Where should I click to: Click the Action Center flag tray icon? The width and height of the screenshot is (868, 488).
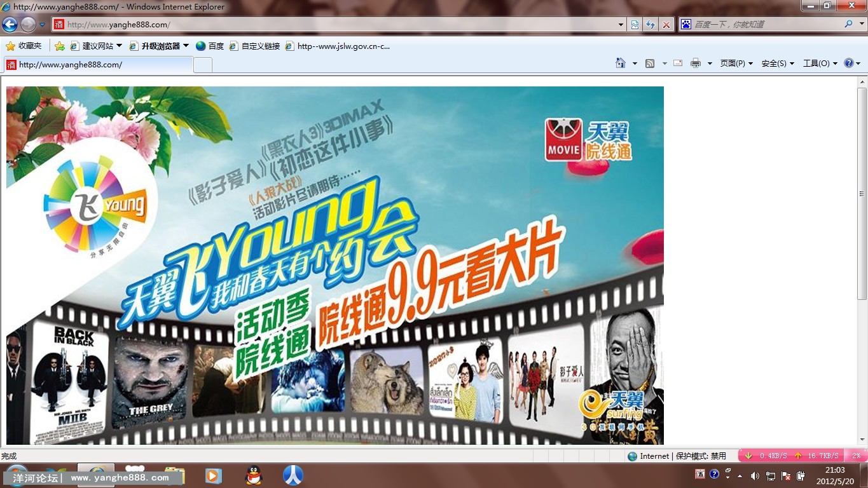pyautogui.click(x=786, y=476)
